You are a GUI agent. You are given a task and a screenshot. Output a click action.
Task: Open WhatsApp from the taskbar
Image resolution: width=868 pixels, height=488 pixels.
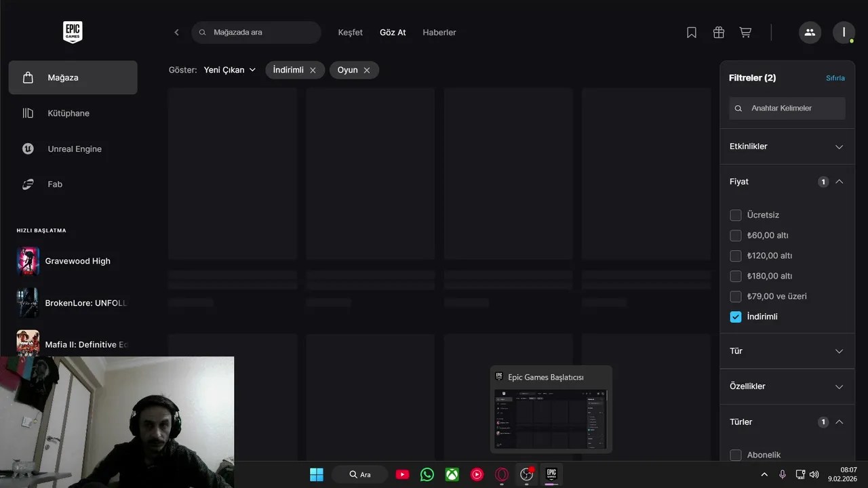[427, 474]
